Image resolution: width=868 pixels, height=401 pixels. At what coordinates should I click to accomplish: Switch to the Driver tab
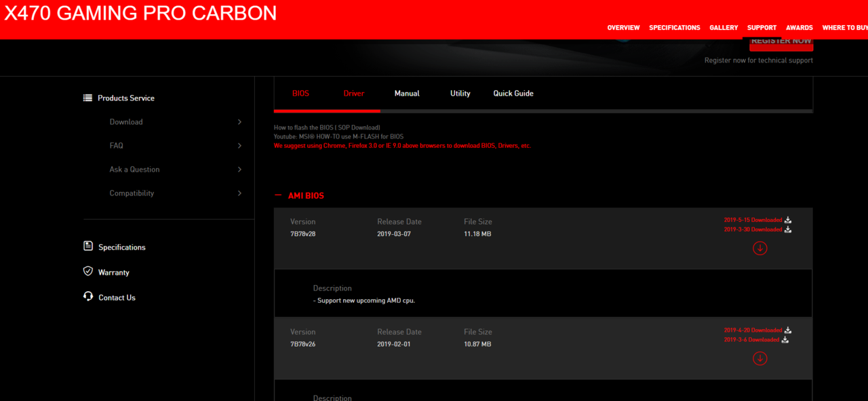pyautogui.click(x=354, y=94)
